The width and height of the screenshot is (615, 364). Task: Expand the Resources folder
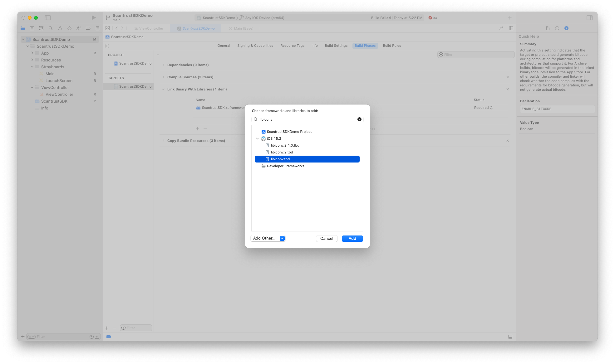point(32,60)
